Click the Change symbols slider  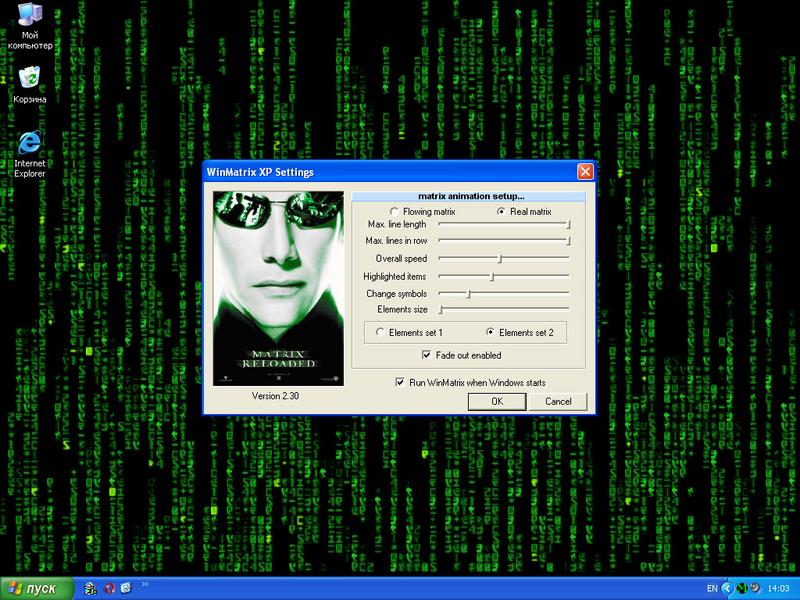coord(504,293)
